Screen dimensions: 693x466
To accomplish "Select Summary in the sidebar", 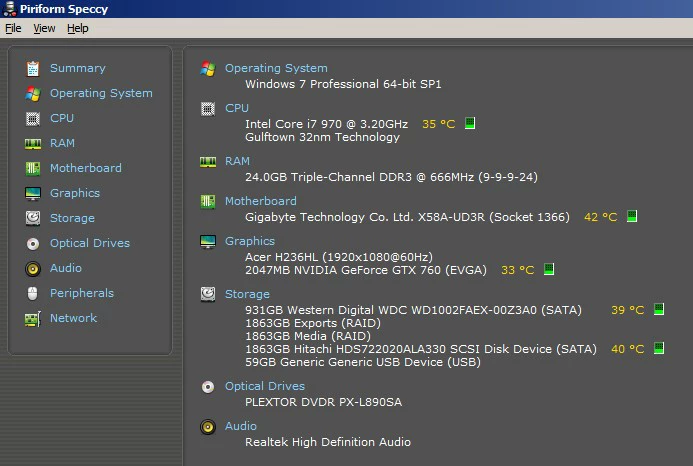I will pos(78,68).
